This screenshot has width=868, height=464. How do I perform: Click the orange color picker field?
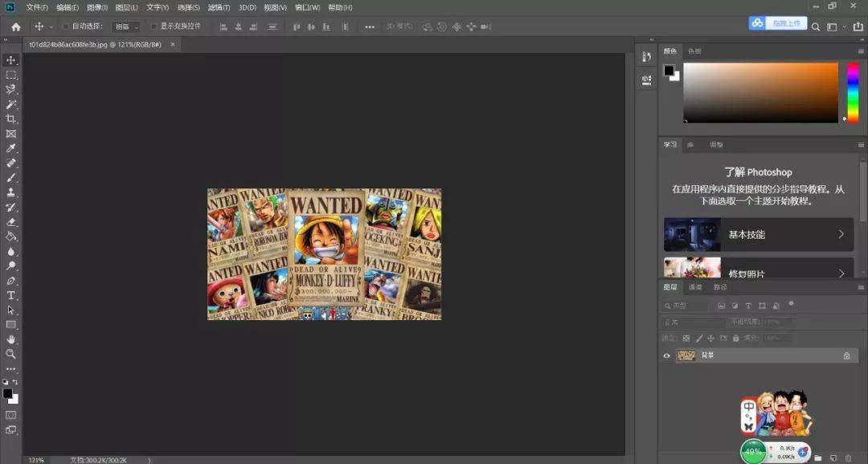pos(760,92)
